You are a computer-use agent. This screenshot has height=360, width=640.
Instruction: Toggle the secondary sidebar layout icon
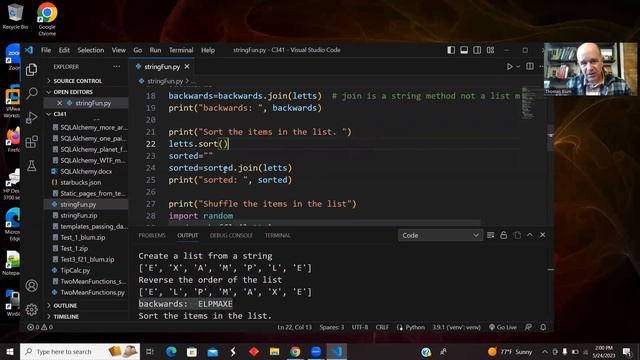[477, 50]
